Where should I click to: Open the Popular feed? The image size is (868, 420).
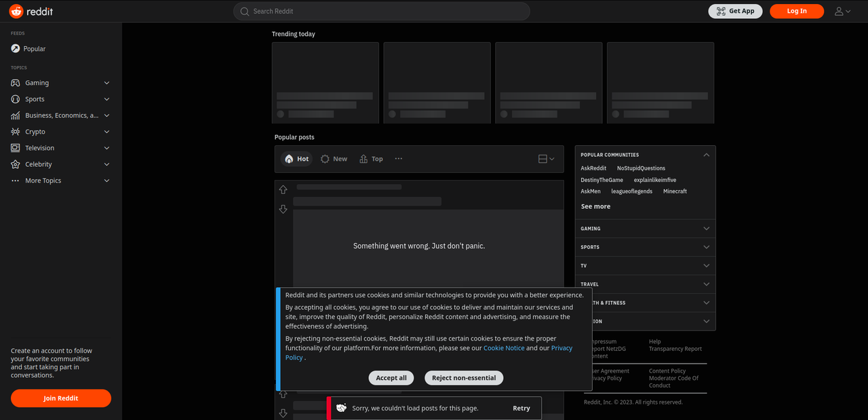[x=28, y=49]
